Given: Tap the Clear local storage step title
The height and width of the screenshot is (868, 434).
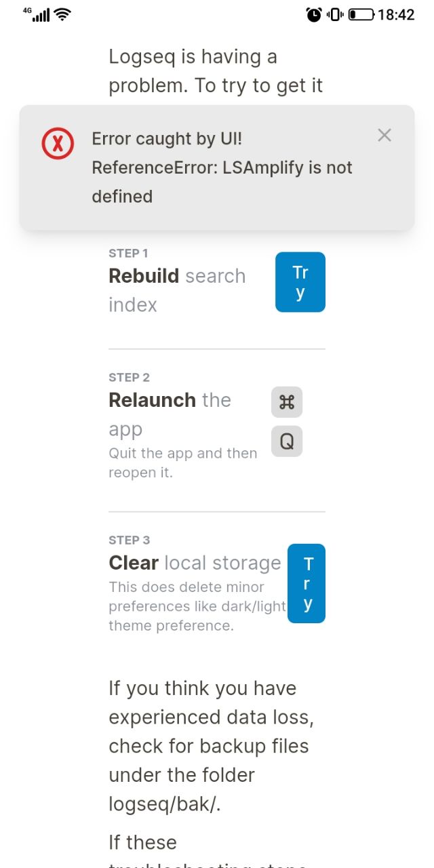Looking at the screenshot, I should coord(195,563).
